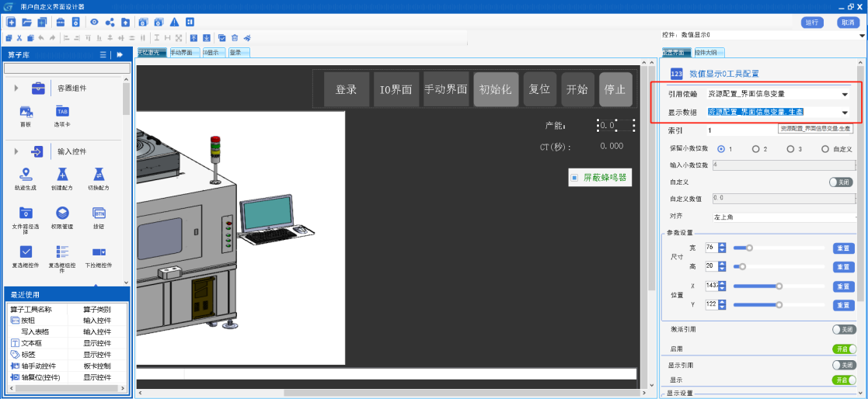The image size is (868, 399).
Task: Select the 自定义 decimal radio option
Action: [825, 149]
